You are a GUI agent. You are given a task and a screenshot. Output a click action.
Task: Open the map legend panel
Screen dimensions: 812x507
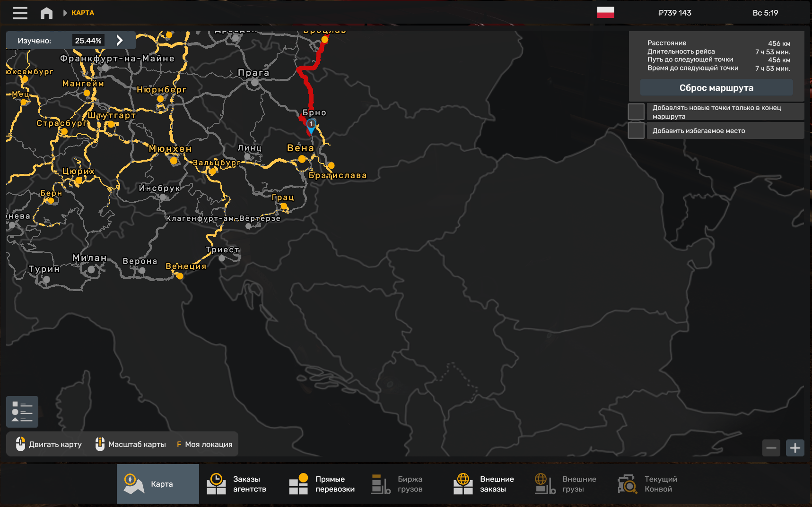tap(22, 412)
